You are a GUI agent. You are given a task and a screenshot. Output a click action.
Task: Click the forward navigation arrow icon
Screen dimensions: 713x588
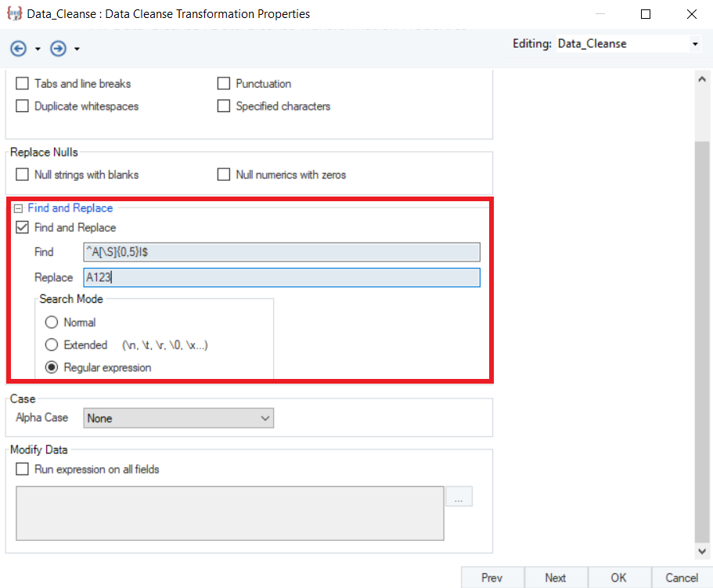pos(58,49)
